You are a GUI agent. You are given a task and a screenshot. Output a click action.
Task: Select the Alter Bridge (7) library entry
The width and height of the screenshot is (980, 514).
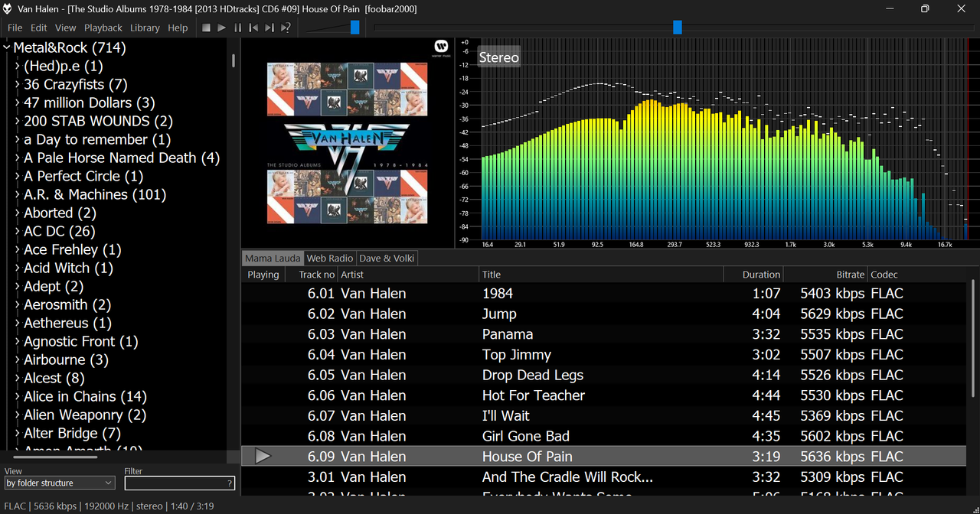pyautogui.click(x=72, y=433)
